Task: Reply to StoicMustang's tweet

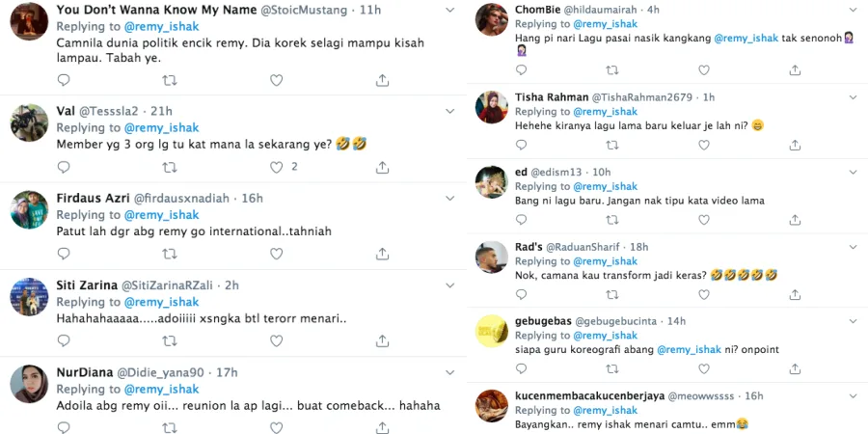Action: (64, 80)
